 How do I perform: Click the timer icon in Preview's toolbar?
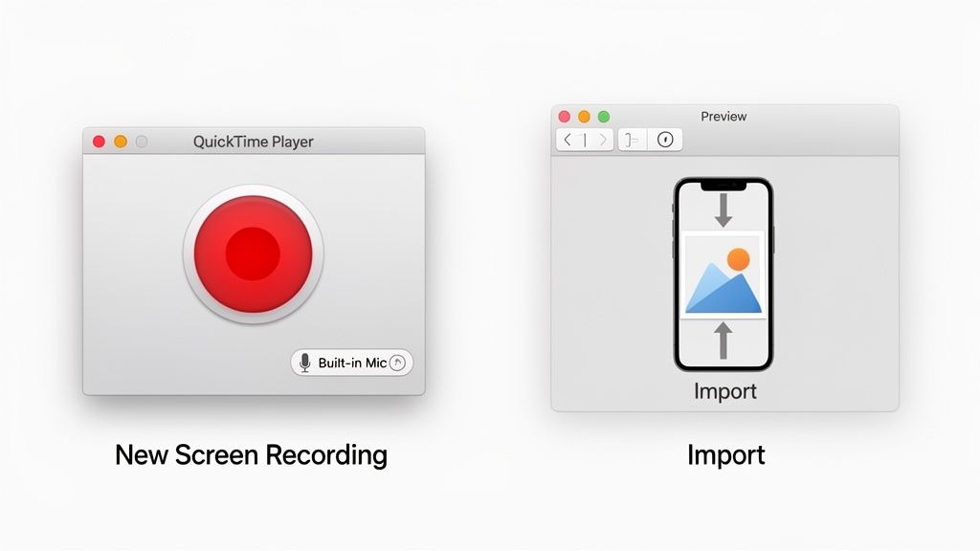click(663, 139)
